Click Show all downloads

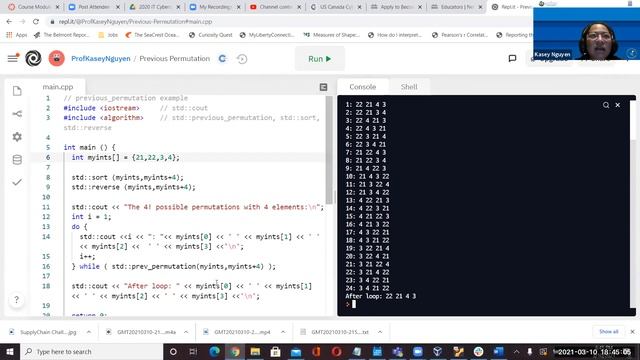(x=609, y=331)
